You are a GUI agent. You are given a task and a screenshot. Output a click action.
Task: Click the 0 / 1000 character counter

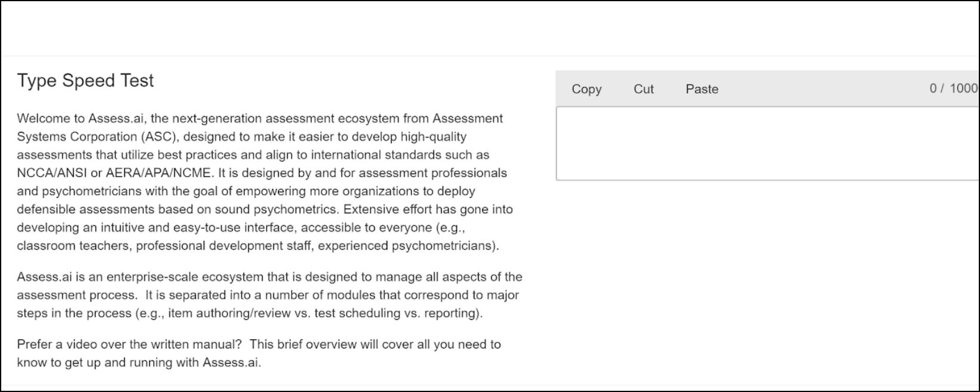click(x=954, y=88)
